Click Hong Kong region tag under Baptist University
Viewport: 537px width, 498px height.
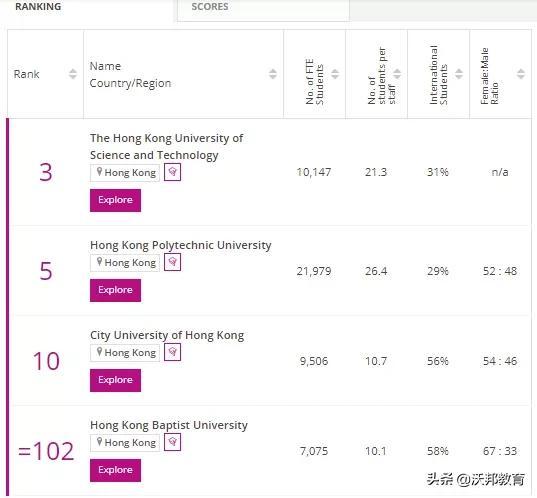click(x=125, y=443)
